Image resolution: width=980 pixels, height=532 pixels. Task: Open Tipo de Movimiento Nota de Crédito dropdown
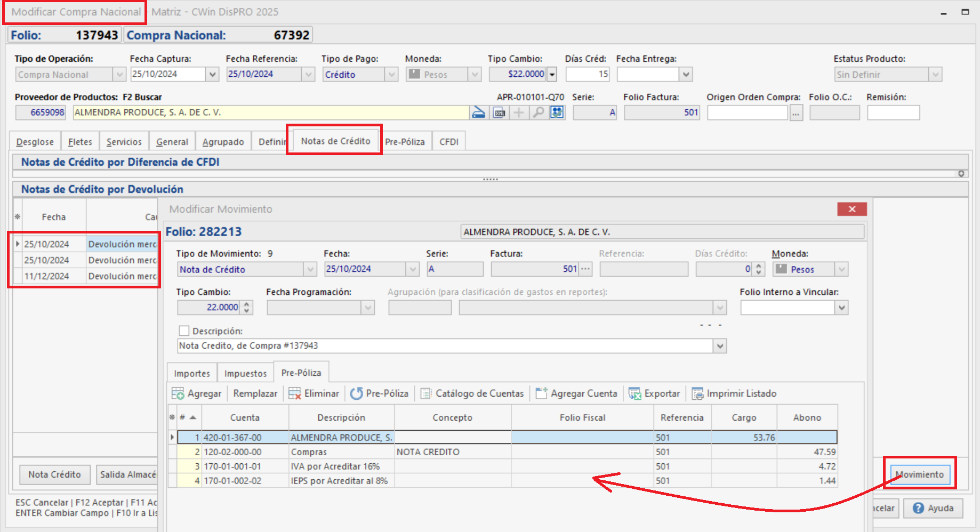point(310,269)
